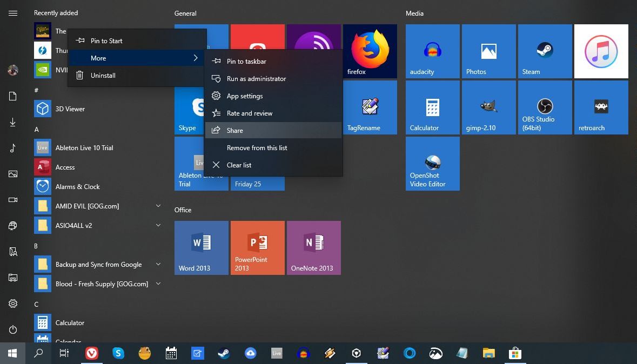Expand the Start menu hamburger navigation
Image resolution: width=637 pixels, height=364 pixels.
click(13, 13)
